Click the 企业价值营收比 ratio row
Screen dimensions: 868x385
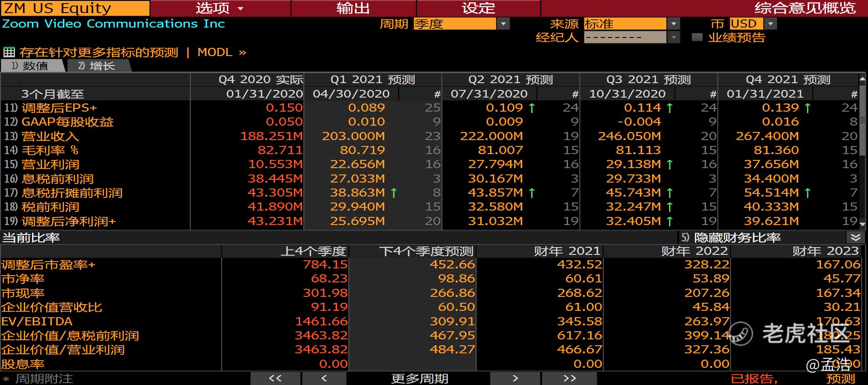[x=52, y=308]
